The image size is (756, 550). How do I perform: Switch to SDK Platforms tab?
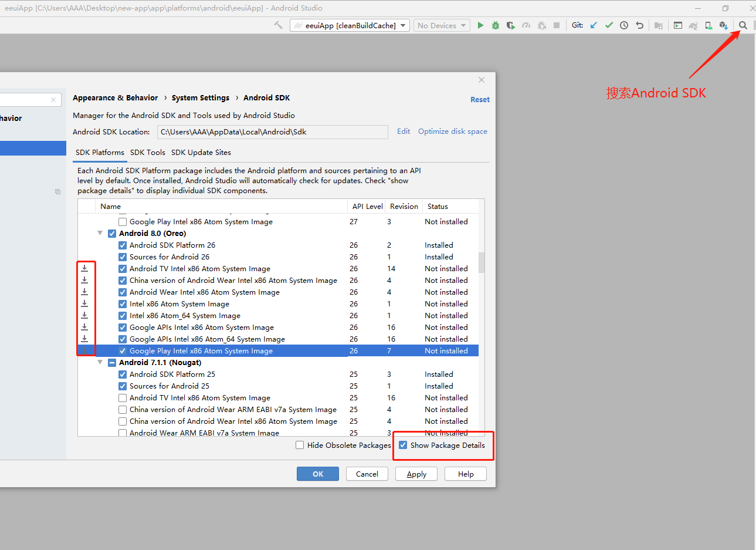[100, 152]
